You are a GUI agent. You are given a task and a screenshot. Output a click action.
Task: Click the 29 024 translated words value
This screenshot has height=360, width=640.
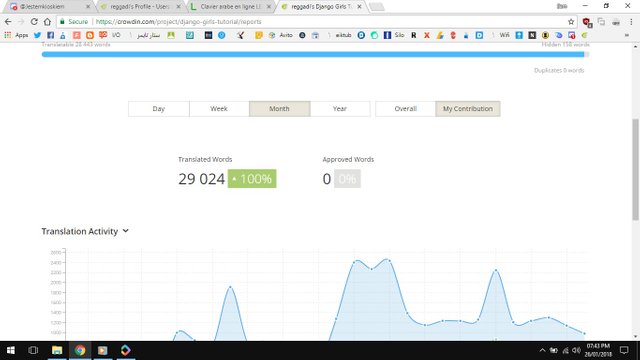pos(201,179)
